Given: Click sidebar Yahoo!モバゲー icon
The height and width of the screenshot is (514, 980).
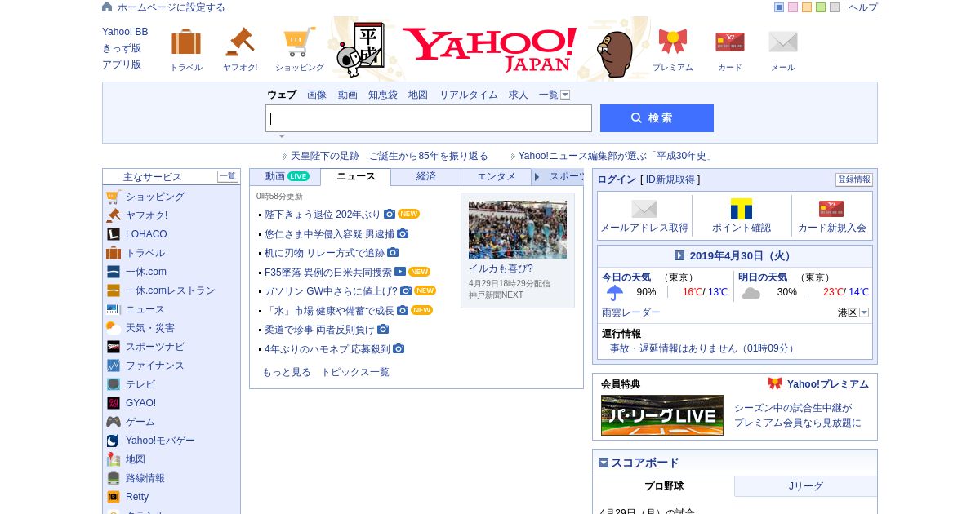Looking at the screenshot, I should (114, 441).
